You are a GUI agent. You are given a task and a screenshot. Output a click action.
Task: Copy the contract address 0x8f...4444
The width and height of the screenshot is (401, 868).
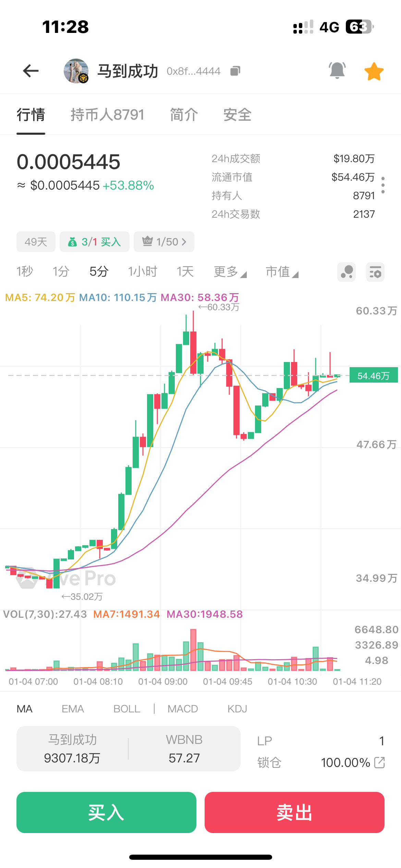pos(235,71)
